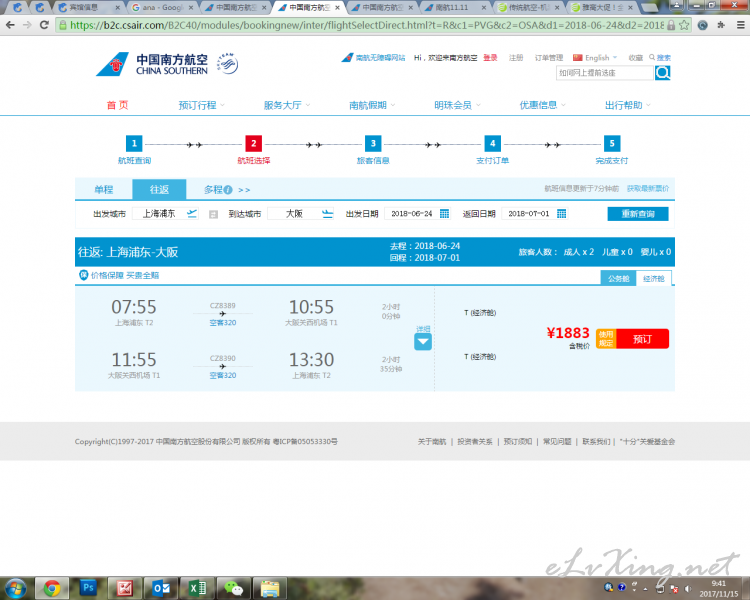Click the 南航无障碍网站 link

point(380,58)
